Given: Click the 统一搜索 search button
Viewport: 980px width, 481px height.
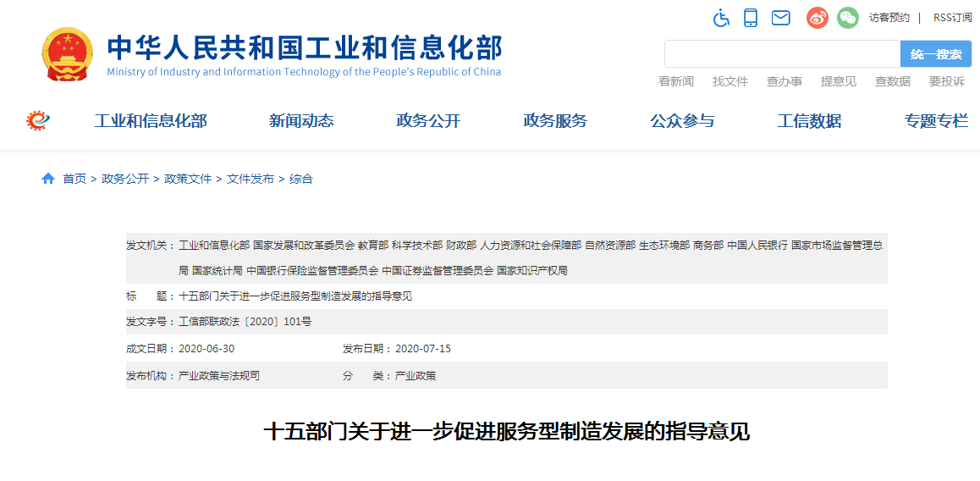Looking at the screenshot, I should tap(936, 54).
